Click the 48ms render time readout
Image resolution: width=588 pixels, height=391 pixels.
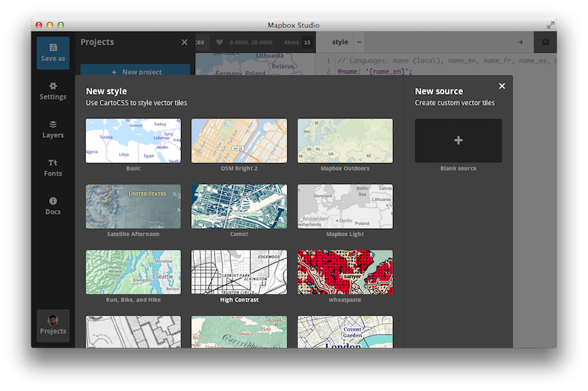point(291,42)
